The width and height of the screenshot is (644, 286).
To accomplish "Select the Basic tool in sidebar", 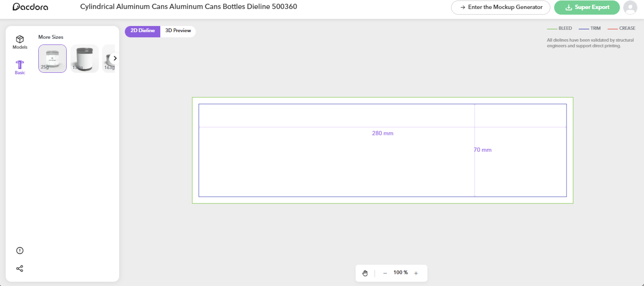I will point(20,67).
